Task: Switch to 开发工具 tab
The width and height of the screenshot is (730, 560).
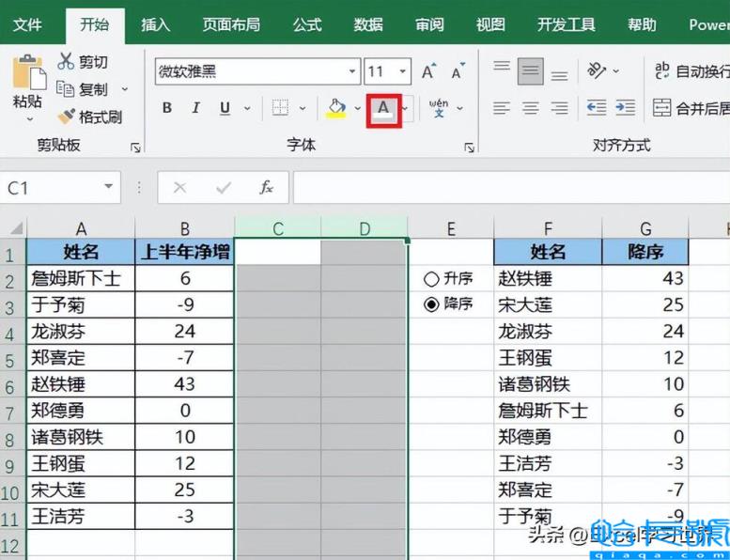Action: pos(567,24)
